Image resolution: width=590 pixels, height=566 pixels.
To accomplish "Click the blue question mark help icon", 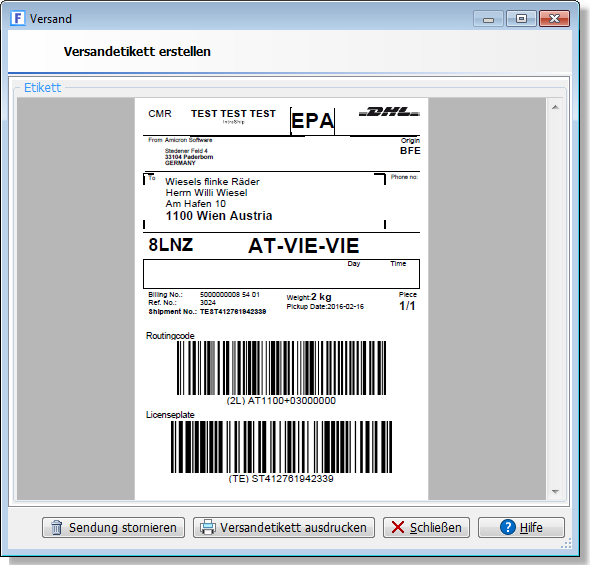I will click(x=508, y=527).
